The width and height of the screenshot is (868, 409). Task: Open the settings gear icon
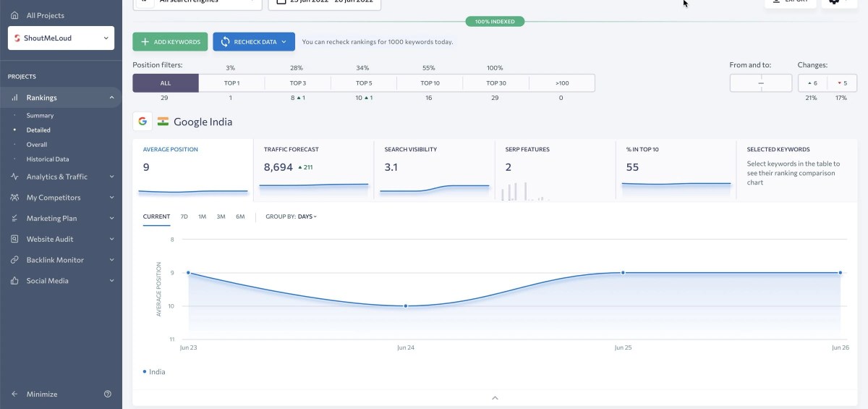tap(834, 2)
